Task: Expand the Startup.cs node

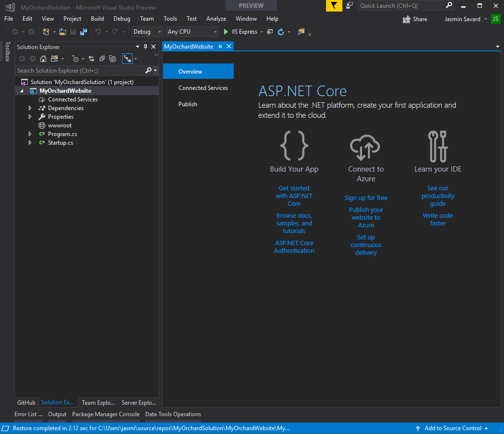Action: click(x=30, y=143)
